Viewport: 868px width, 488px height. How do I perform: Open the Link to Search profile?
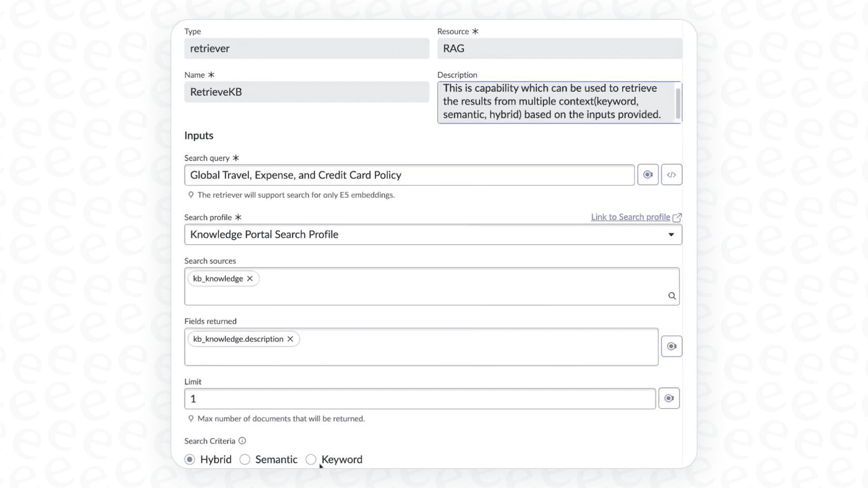coord(629,217)
